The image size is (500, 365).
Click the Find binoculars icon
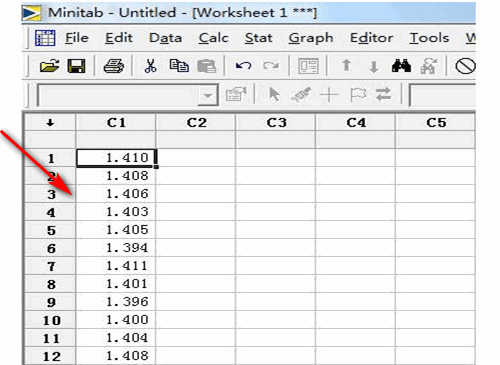(401, 66)
